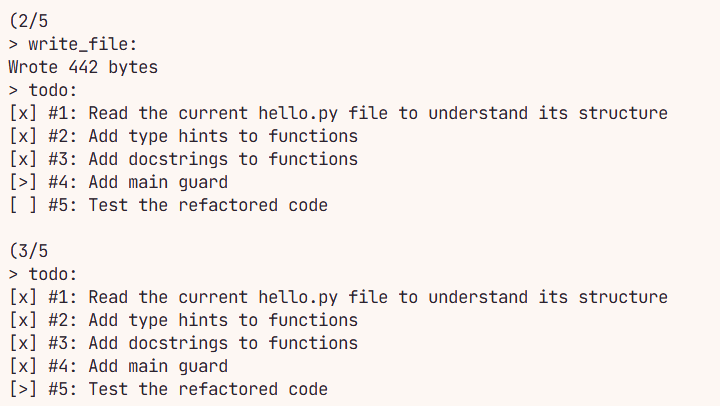This screenshot has height=406, width=720.
Task: Select the "Wrote 442 bytes" output line
Action: click(82, 67)
